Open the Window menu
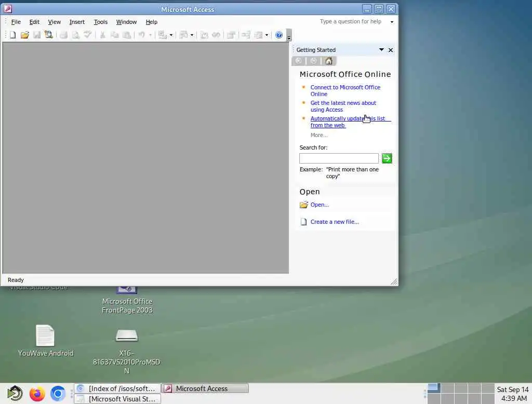Screen dimensions: 532x404 126,22
